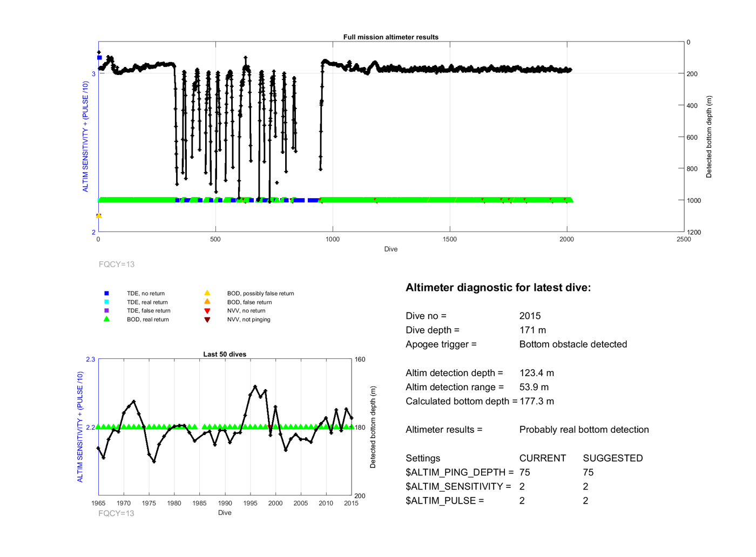Click the green 'BOD, real return' triangle
Viewport: 756px width, 557px height.
[106, 319]
